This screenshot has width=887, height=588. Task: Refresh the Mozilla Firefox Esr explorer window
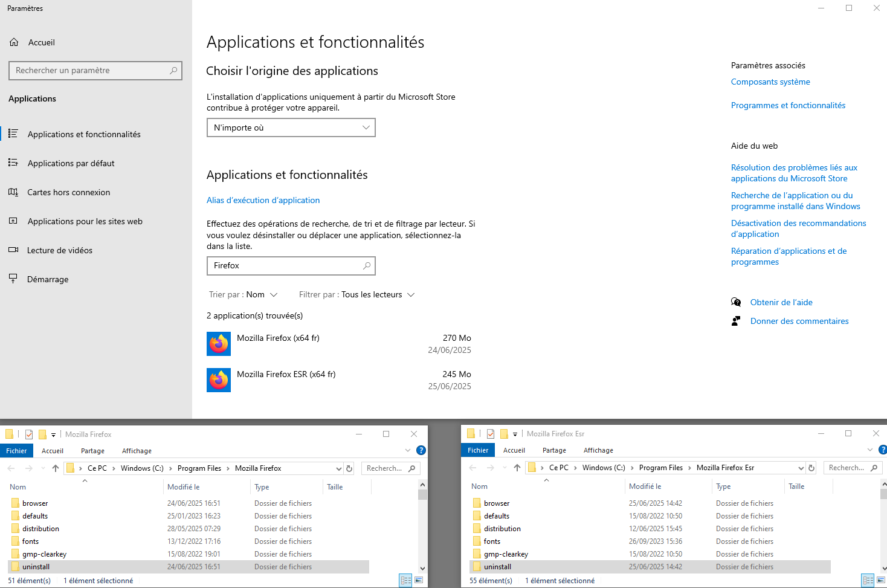(x=811, y=468)
